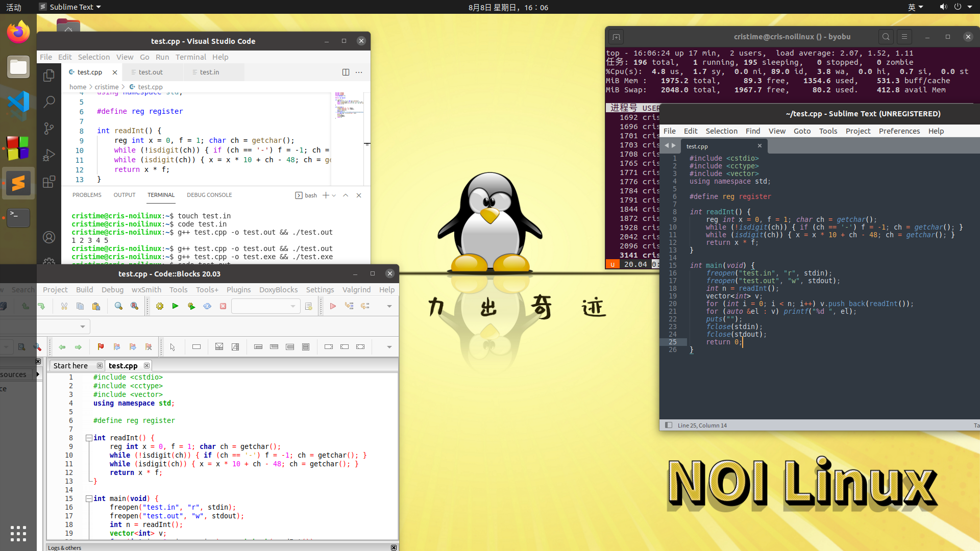Open new tab in byobu terminal window

[x=616, y=37]
